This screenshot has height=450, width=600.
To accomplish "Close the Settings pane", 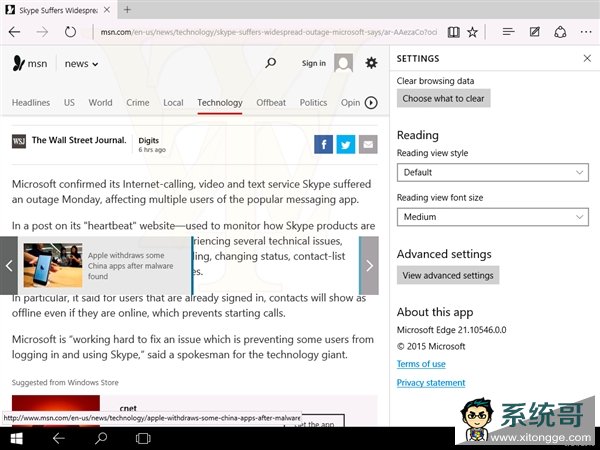I will [x=587, y=58].
